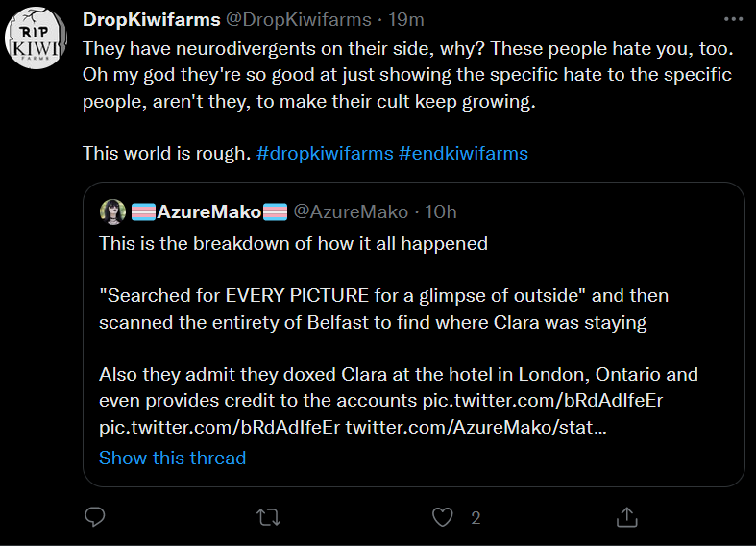
Task: Open the DropKiwifarms display name
Action: pos(152,20)
